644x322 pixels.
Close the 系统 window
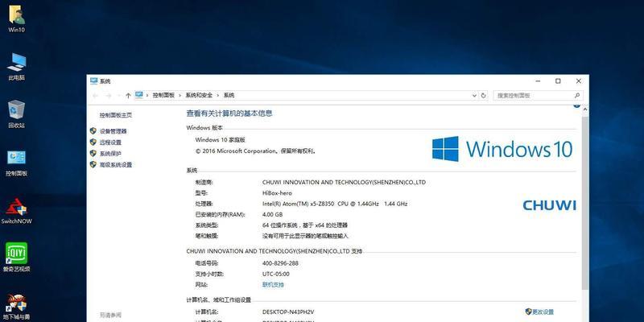tap(578, 81)
